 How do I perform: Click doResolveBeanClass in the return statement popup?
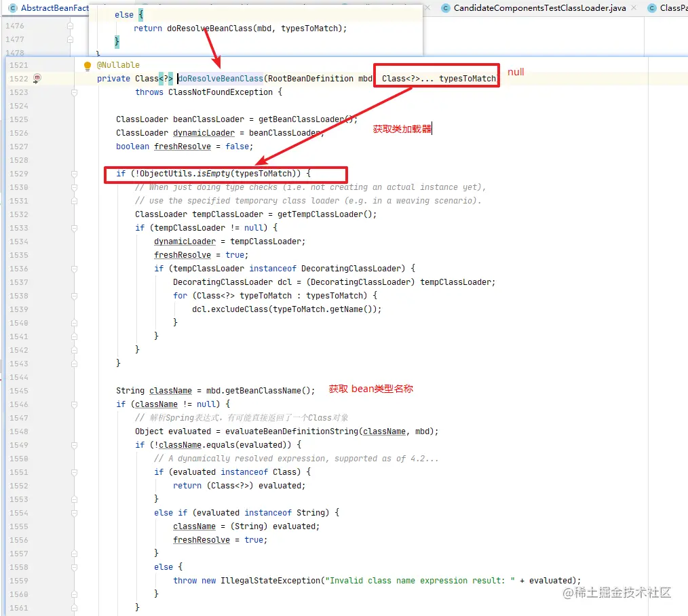[210, 28]
